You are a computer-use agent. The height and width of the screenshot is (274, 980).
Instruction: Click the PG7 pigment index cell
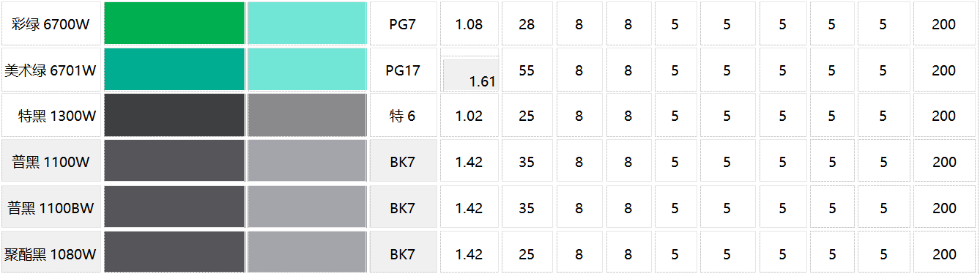tap(403, 23)
